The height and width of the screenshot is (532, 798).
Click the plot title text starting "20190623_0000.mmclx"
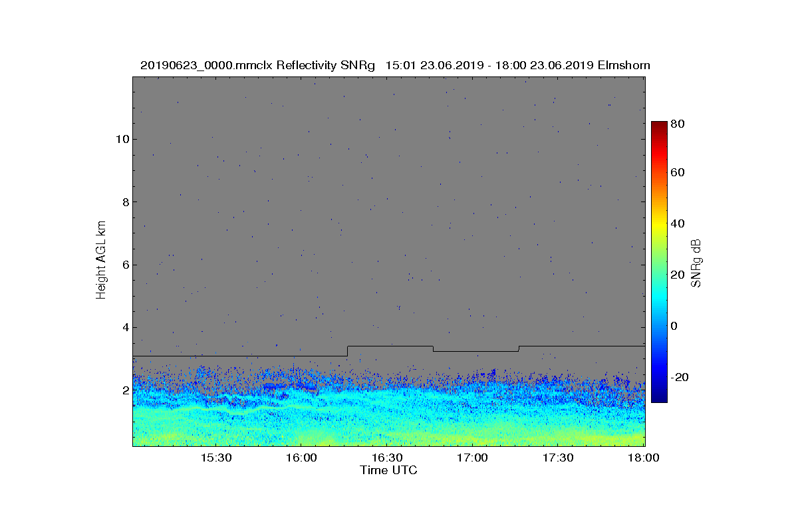[395, 65]
